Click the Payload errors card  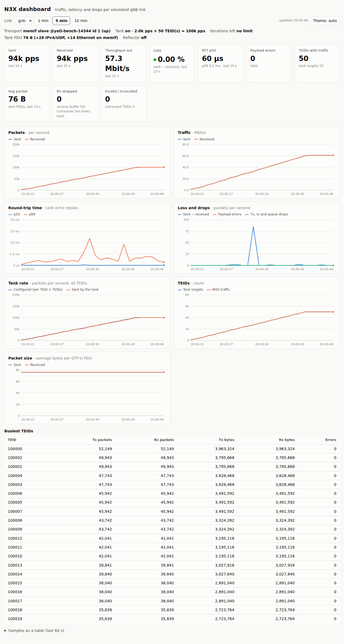269,64
